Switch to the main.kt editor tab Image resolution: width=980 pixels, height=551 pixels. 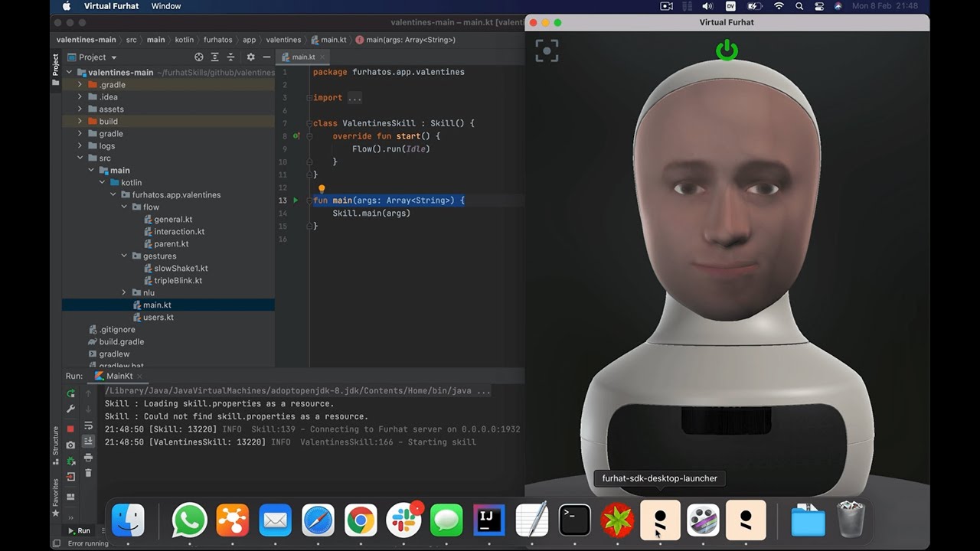303,57
